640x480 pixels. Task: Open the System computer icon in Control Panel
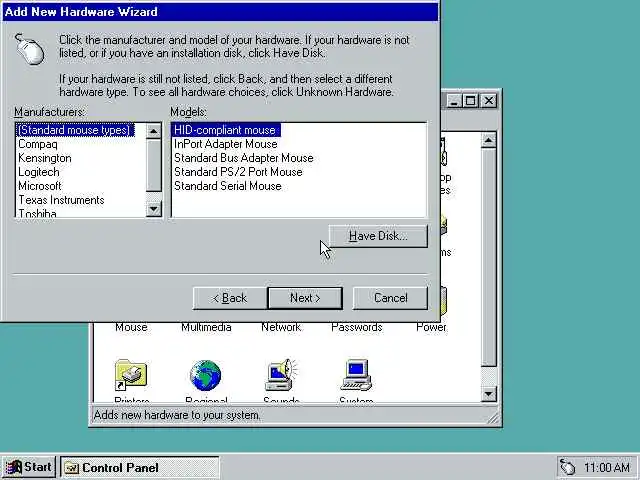click(x=356, y=375)
